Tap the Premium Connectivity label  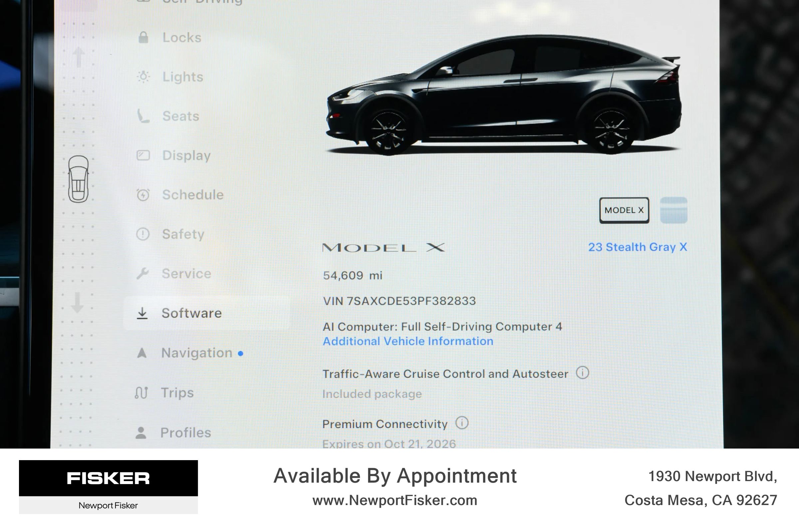pyautogui.click(x=385, y=424)
